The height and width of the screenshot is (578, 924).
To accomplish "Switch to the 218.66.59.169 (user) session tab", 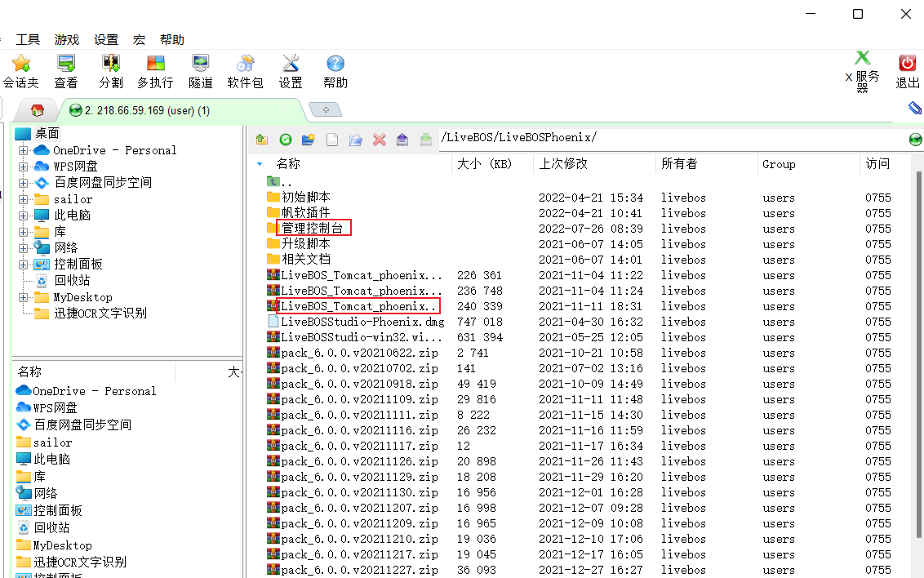I will tap(181, 110).
